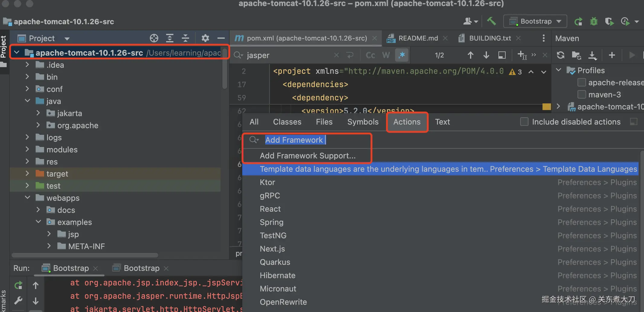Clear the jasper search text
This screenshot has width=644, height=312.
tap(336, 55)
